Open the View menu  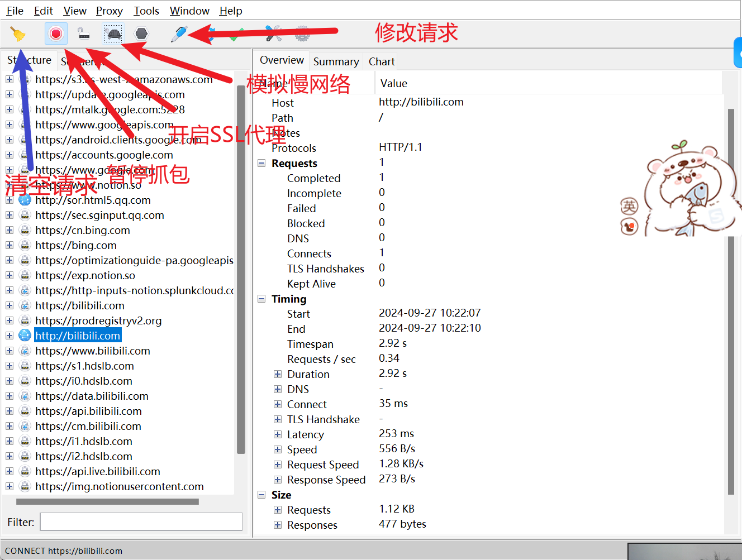coord(75,11)
